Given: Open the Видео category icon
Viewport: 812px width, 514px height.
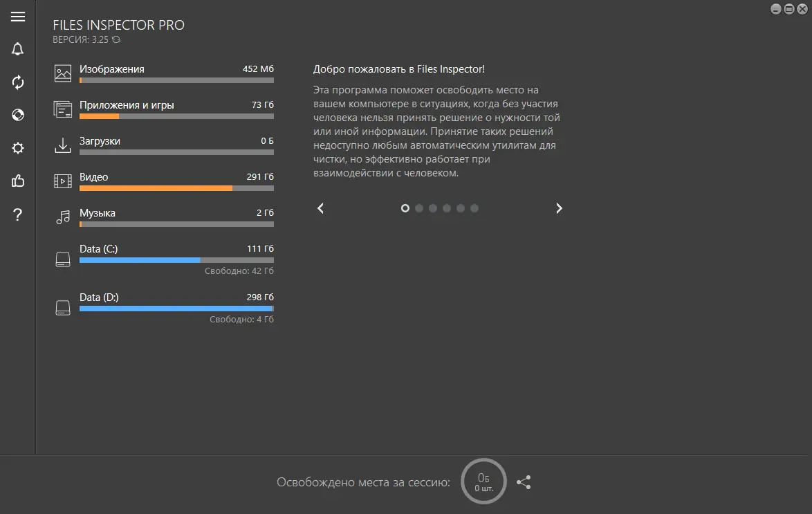Looking at the screenshot, I should (x=63, y=180).
